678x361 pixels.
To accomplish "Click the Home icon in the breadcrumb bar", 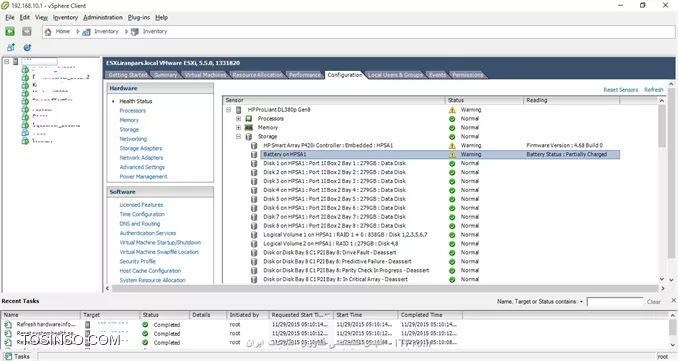I will coord(48,32).
